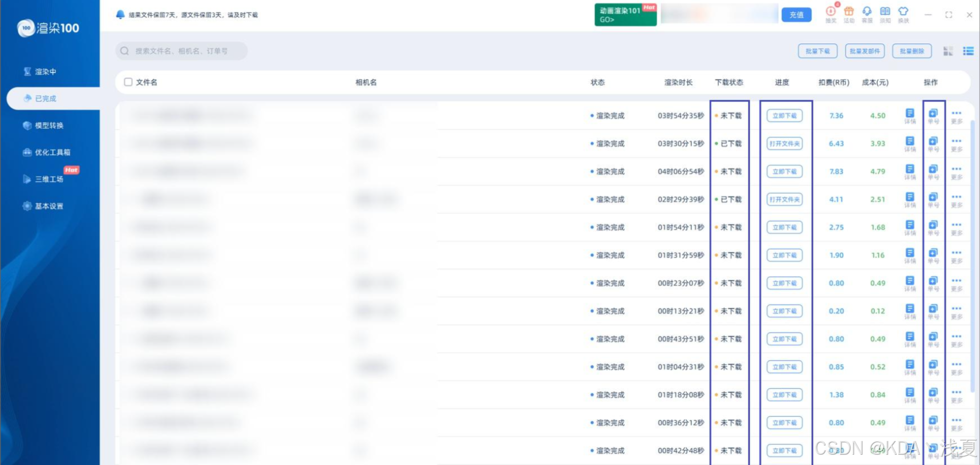Click 立即下载 for the 04时06分54秒 row
Image resolution: width=980 pixels, height=465 pixels.
784,172
